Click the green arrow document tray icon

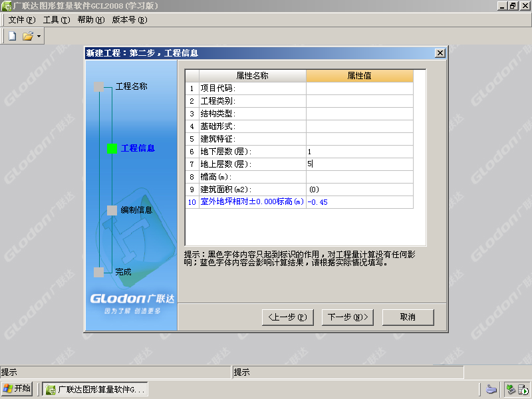(523, 390)
